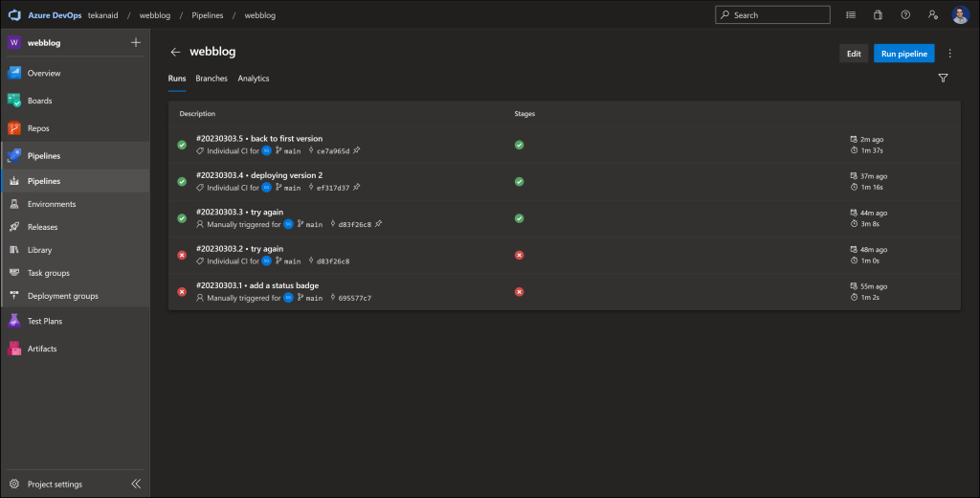Open more actions vertical ellipsis menu
This screenshot has height=498, width=980.
[950, 54]
